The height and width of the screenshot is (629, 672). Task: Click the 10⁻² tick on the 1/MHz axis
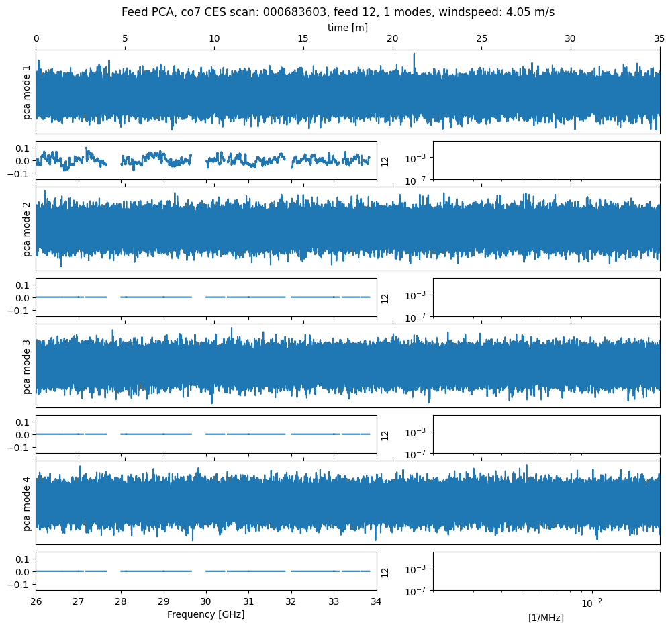[x=591, y=602]
